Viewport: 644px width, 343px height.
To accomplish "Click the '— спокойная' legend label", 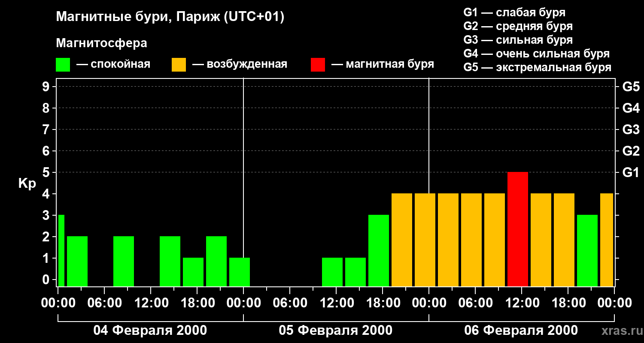I will pos(113,64).
